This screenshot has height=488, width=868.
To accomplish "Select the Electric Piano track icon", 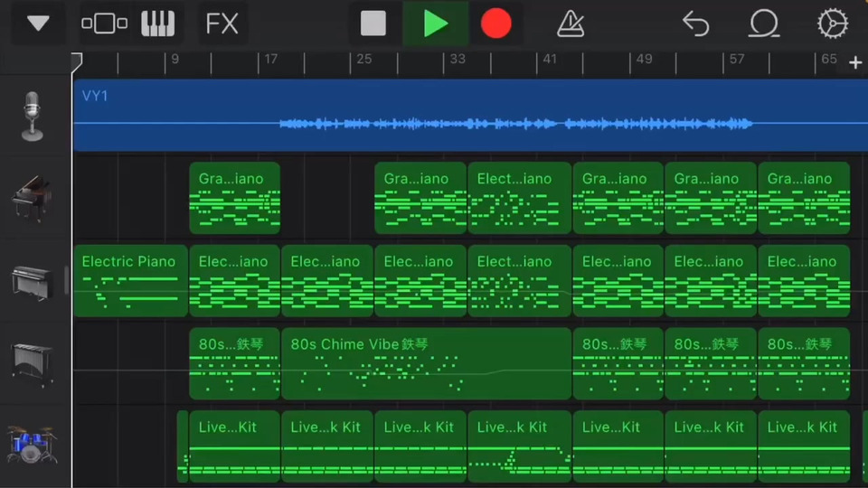I will [x=33, y=282].
